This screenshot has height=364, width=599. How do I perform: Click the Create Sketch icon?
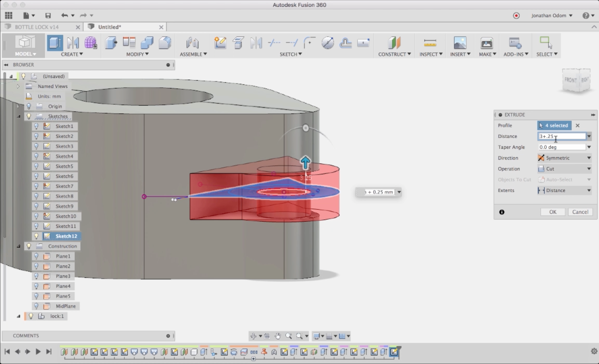pos(220,43)
